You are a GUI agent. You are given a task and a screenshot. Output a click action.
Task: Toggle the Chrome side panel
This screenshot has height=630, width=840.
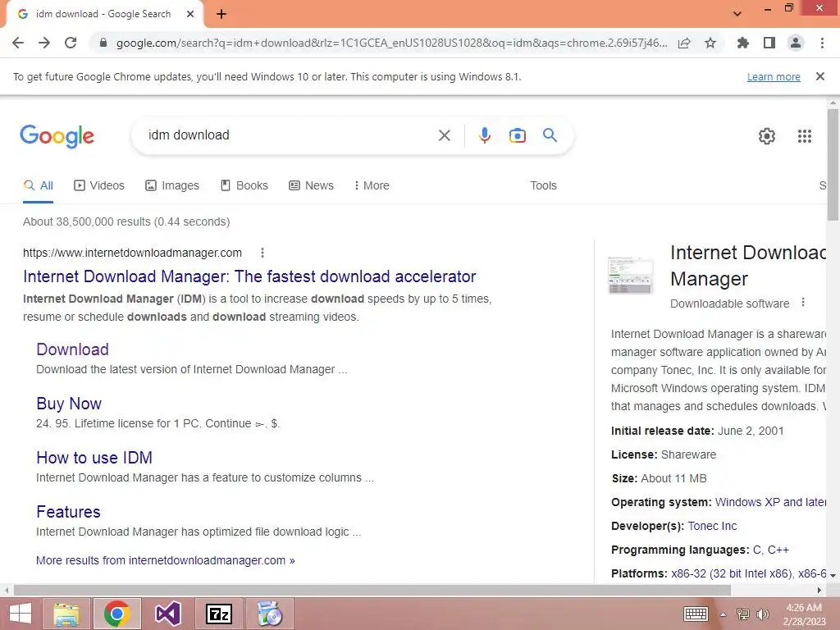769,43
